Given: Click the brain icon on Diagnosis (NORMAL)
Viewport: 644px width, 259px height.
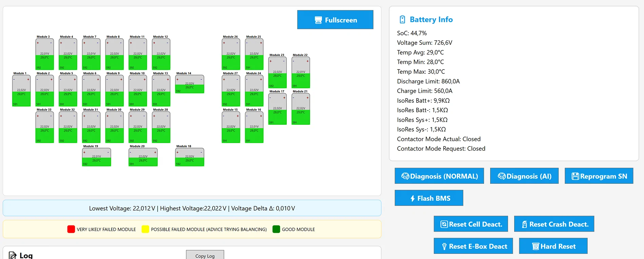Looking at the screenshot, I should coord(405,176).
